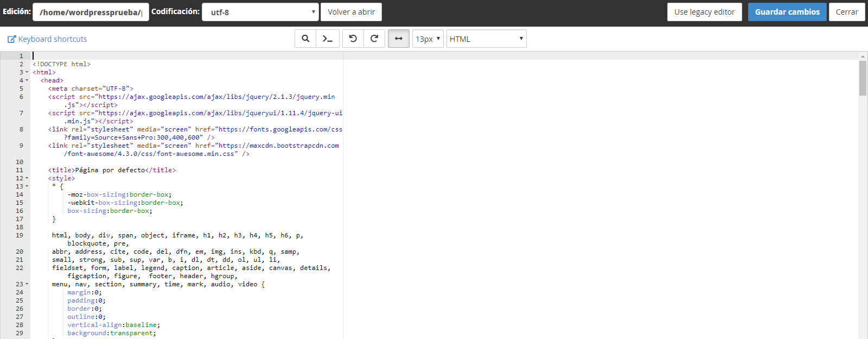This screenshot has height=339, width=868.
Task: Collapse the fold arrow on line 23
Action: pos(27,284)
